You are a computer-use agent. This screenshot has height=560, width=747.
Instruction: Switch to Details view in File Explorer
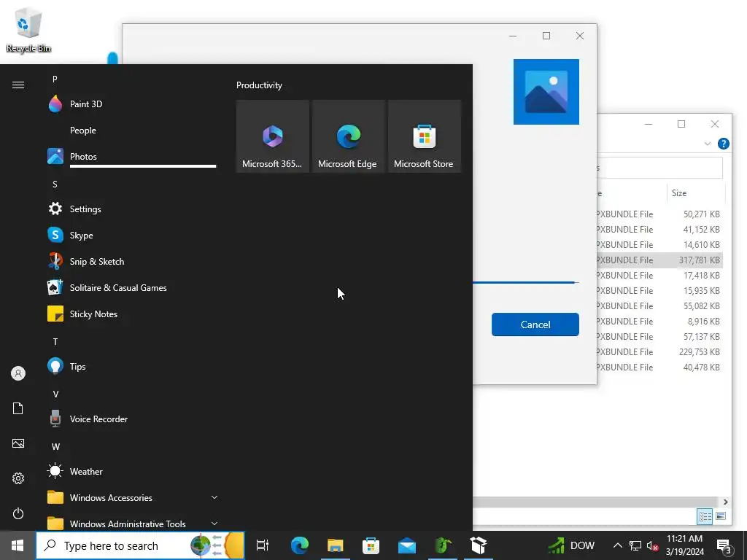click(x=705, y=516)
